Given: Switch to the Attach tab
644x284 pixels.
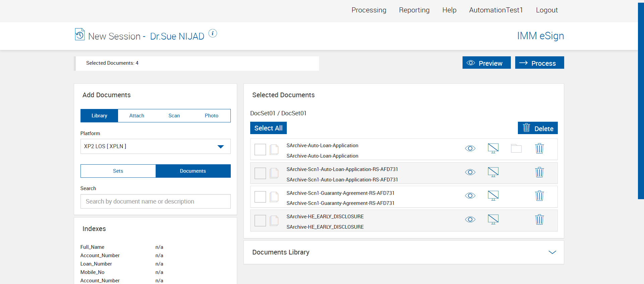Looking at the screenshot, I should [137, 116].
